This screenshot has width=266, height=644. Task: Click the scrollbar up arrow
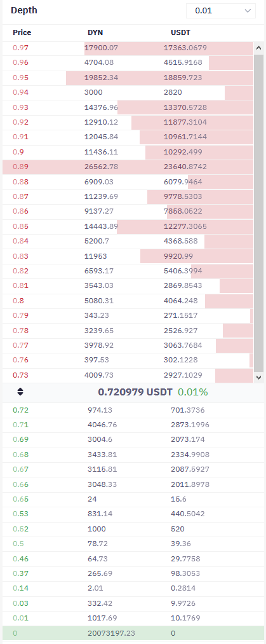pos(258,48)
